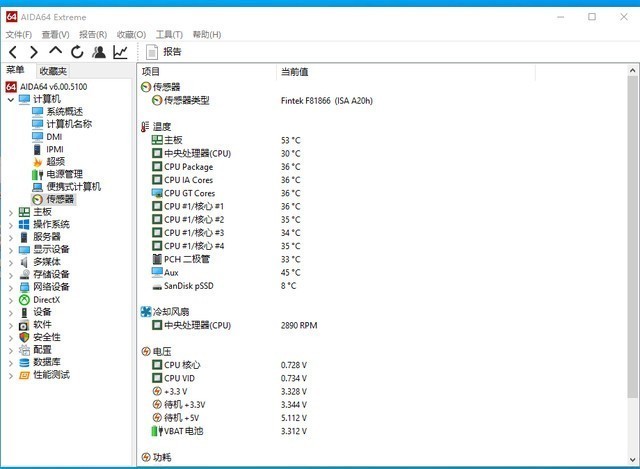Click the 数据库 database icon

(x=24, y=362)
